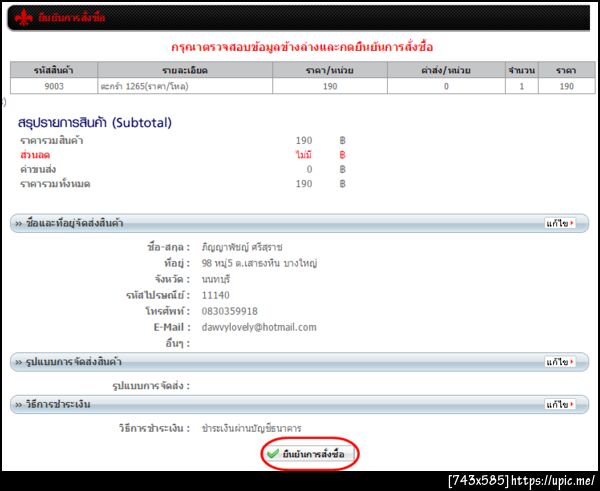Click the email dawvylovely@hotmail.com

259,327
